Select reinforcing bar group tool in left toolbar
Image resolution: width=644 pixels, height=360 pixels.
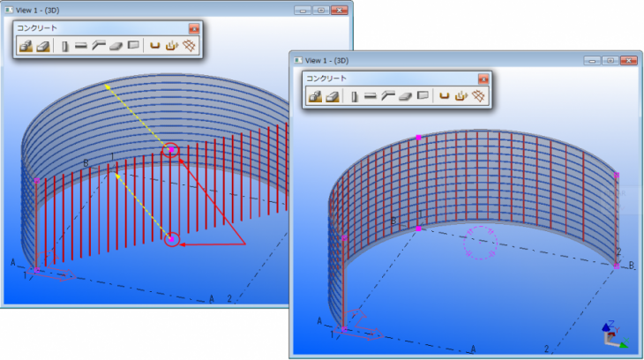172,46
